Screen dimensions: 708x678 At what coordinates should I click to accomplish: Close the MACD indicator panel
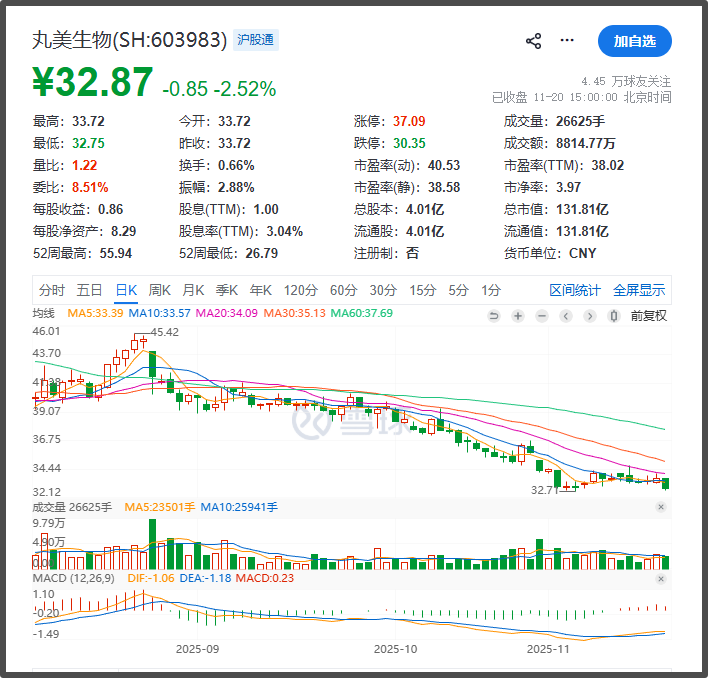point(661,579)
